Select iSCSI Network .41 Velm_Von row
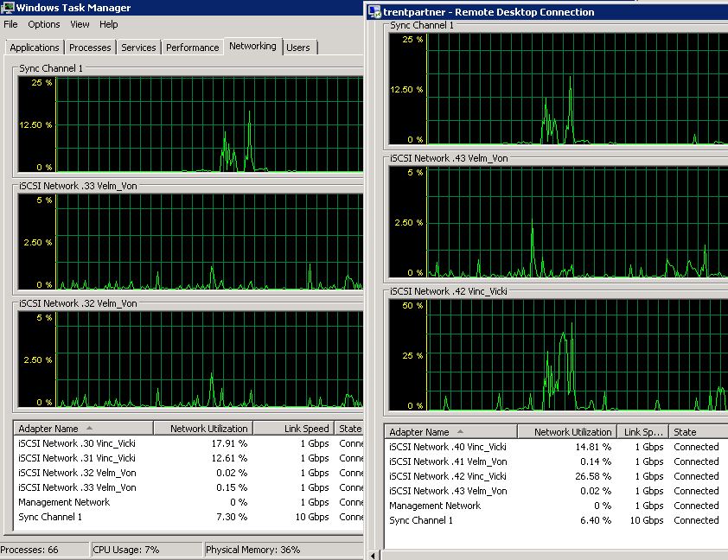The width and height of the screenshot is (728, 560). pos(557,461)
